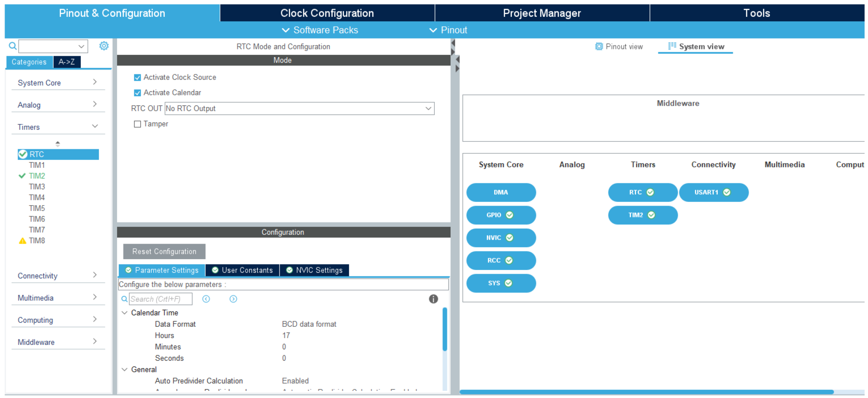The width and height of the screenshot is (868, 398).
Task: Toggle Activate Clock Source checkbox
Action: [137, 78]
